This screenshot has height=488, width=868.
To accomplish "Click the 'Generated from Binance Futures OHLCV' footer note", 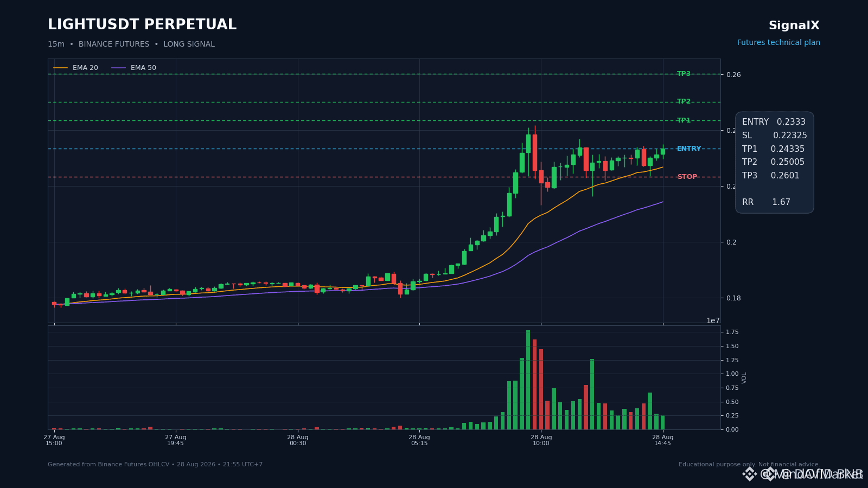I will [x=155, y=465].
